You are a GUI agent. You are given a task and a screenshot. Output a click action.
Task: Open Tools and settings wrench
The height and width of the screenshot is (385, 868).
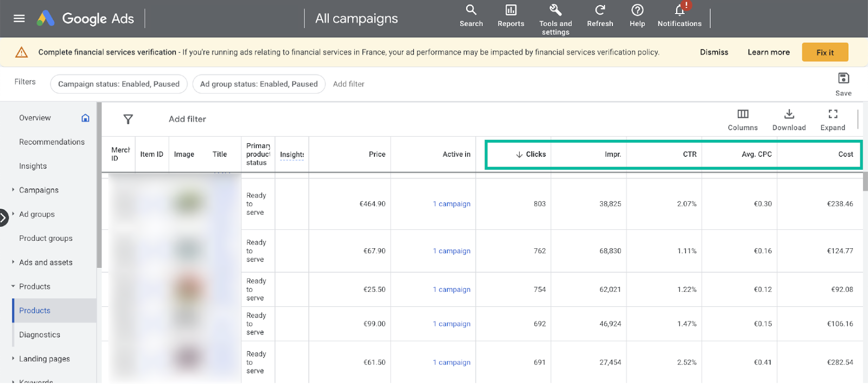pyautogui.click(x=556, y=10)
